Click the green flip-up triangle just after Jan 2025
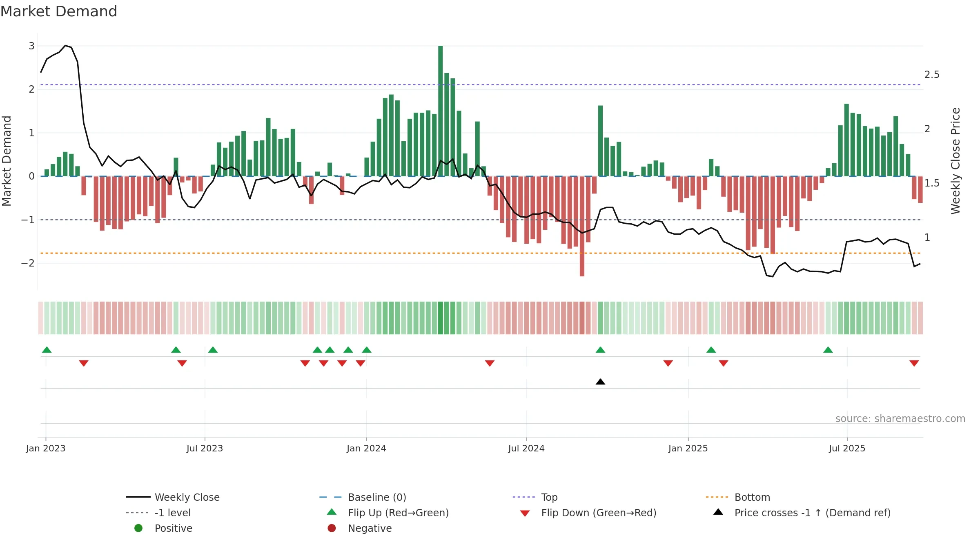Screen dimensions: 980x551 [711, 350]
